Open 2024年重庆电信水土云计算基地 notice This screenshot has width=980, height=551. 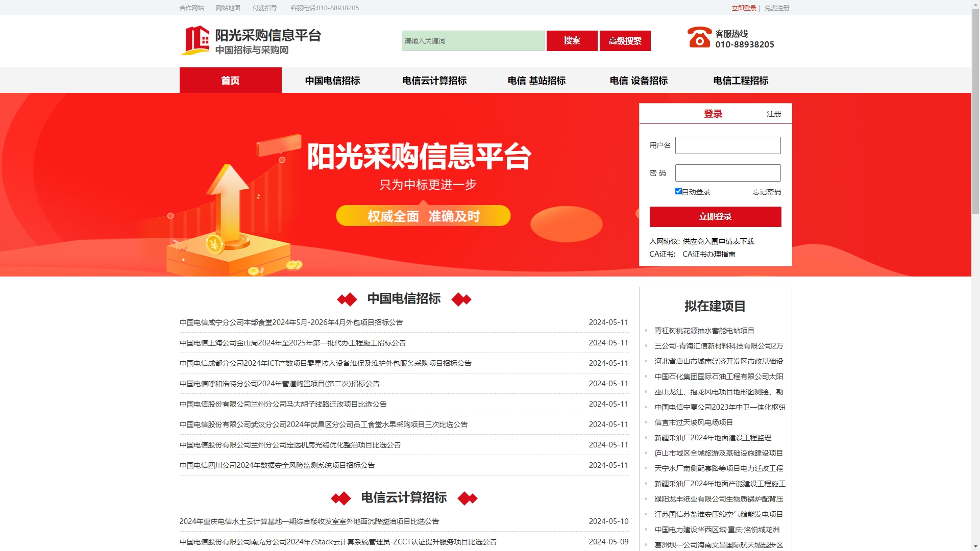(x=309, y=521)
